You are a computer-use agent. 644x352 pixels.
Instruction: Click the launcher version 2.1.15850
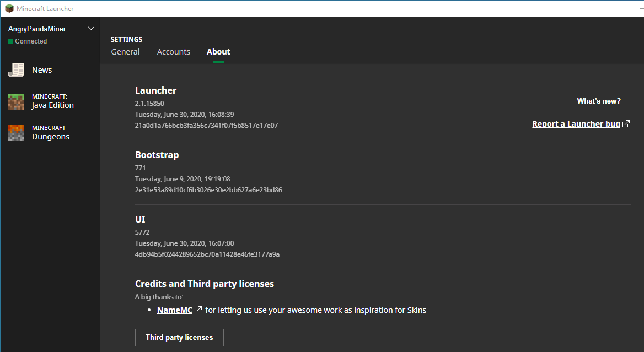[149, 104]
